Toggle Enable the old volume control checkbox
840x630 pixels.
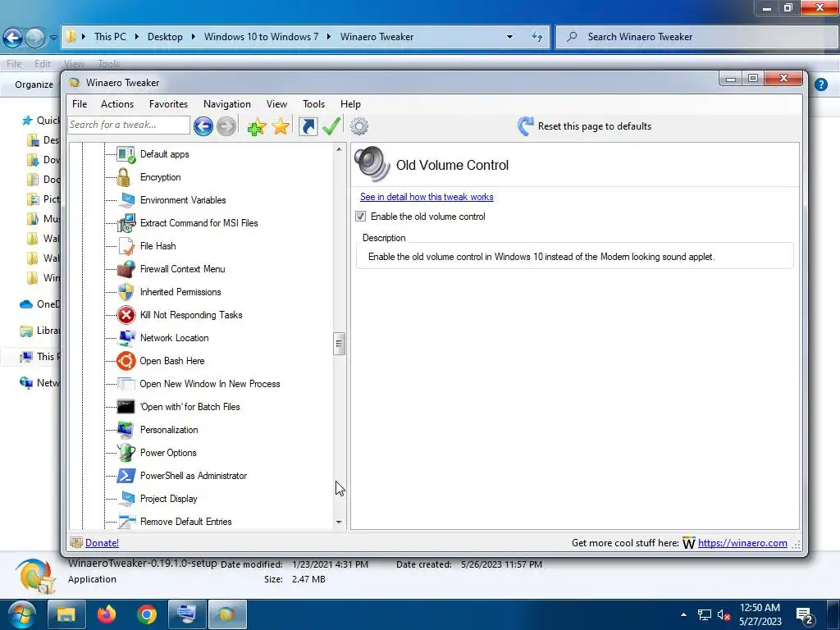point(361,217)
